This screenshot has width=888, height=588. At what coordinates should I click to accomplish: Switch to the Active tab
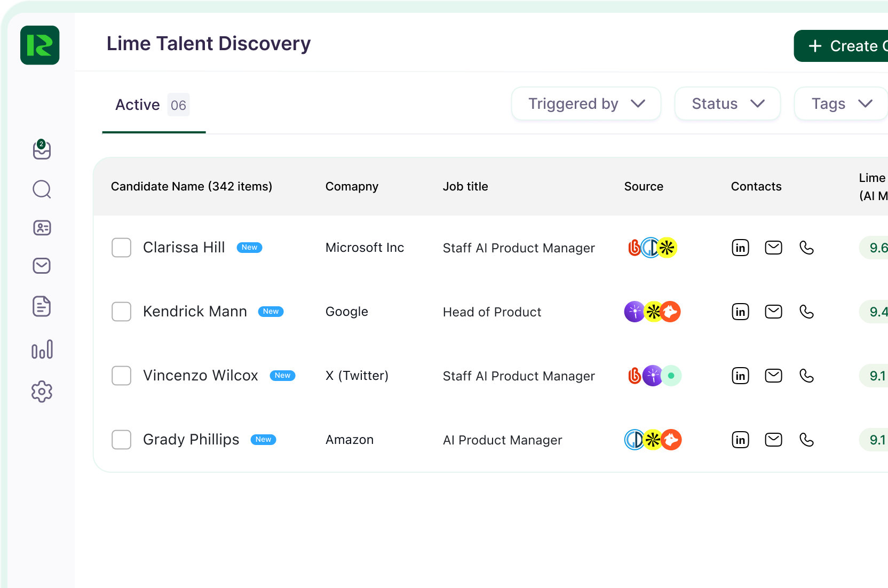coord(154,105)
